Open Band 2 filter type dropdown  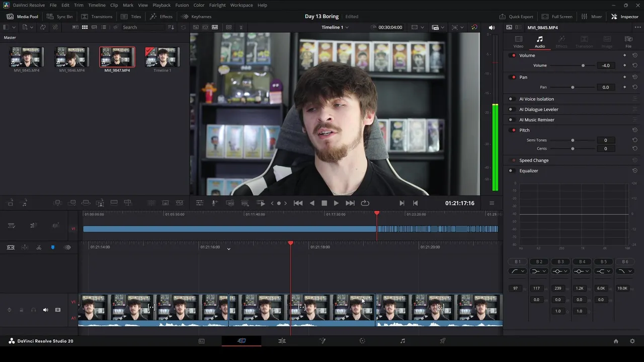click(x=539, y=271)
